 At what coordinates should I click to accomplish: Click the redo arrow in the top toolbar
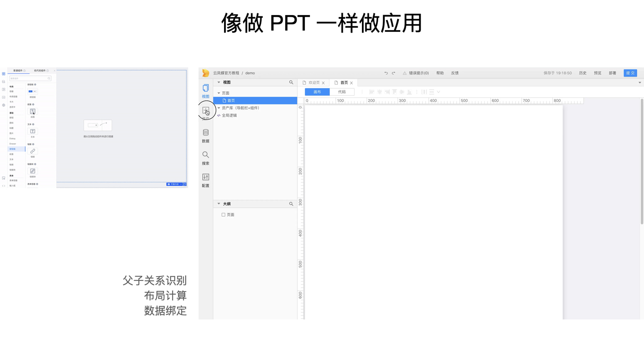pyautogui.click(x=394, y=73)
